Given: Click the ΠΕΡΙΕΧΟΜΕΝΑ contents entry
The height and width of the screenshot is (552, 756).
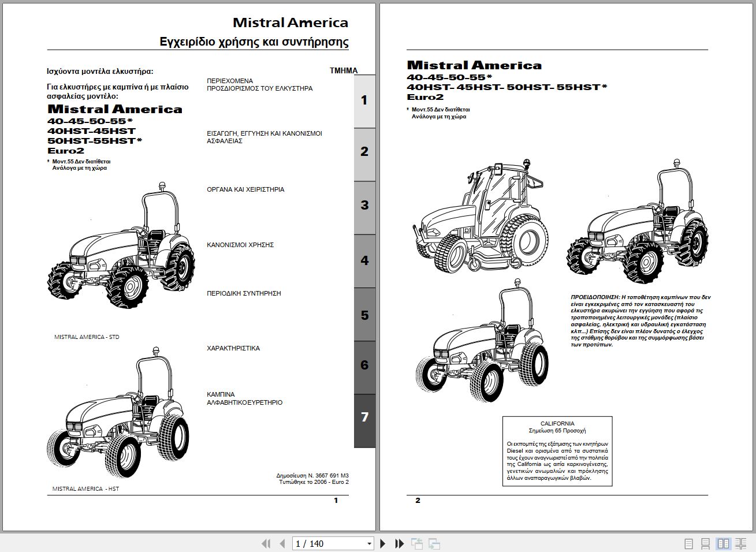Looking at the screenshot, I should point(230,81).
